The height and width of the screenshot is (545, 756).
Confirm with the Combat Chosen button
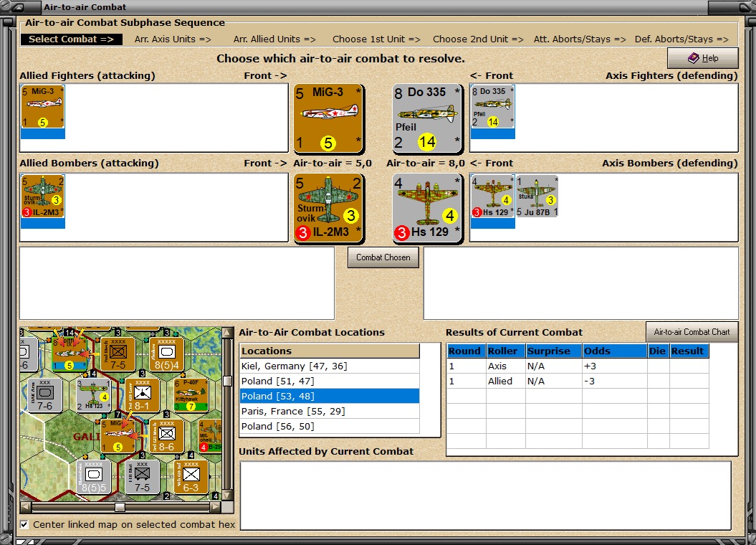click(x=383, y=257)
